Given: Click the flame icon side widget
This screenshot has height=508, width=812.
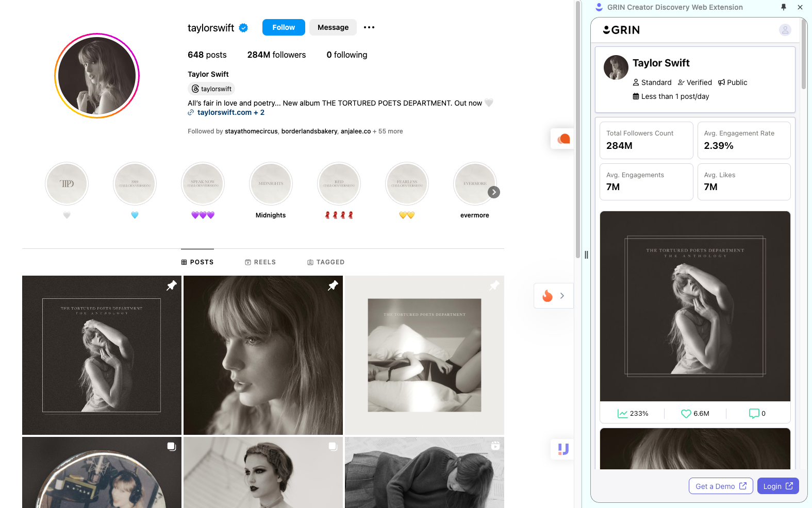Looking at the screenshot, I should [548, 296].
